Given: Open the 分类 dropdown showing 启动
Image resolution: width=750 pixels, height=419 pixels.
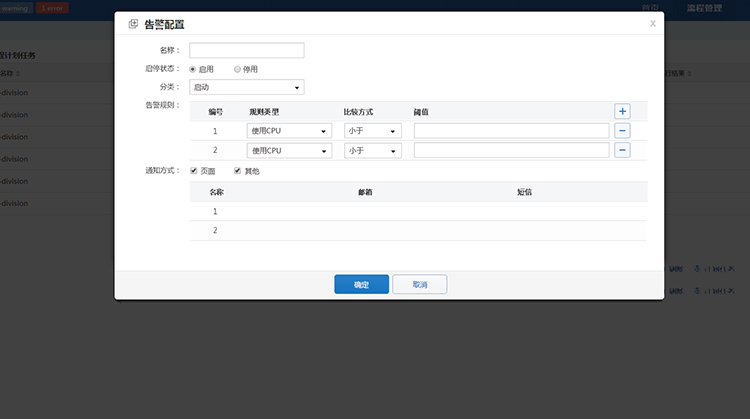Looking at the screenshot, I should 247,87.
